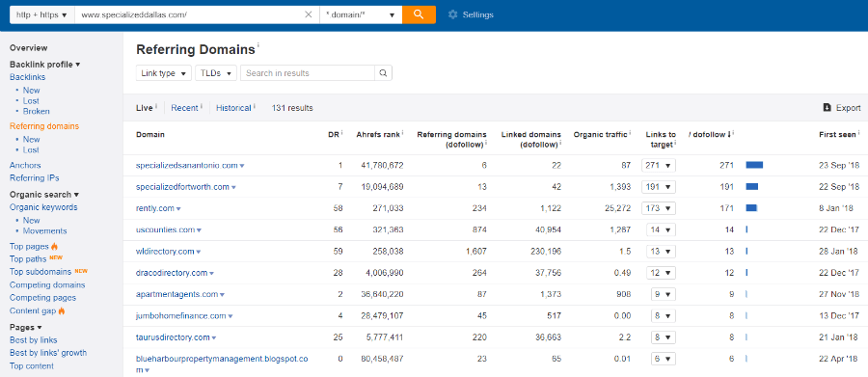868x377 pixels.
Task: Open the Link type filter dropdown
Action: [x=164, y=73]
